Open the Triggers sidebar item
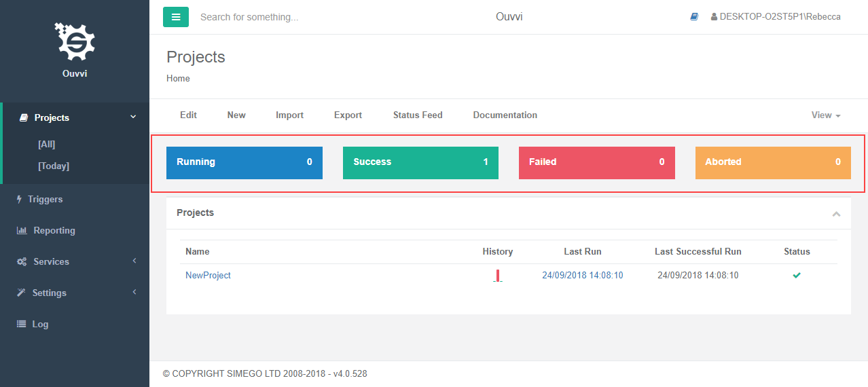 pos(75,200)
